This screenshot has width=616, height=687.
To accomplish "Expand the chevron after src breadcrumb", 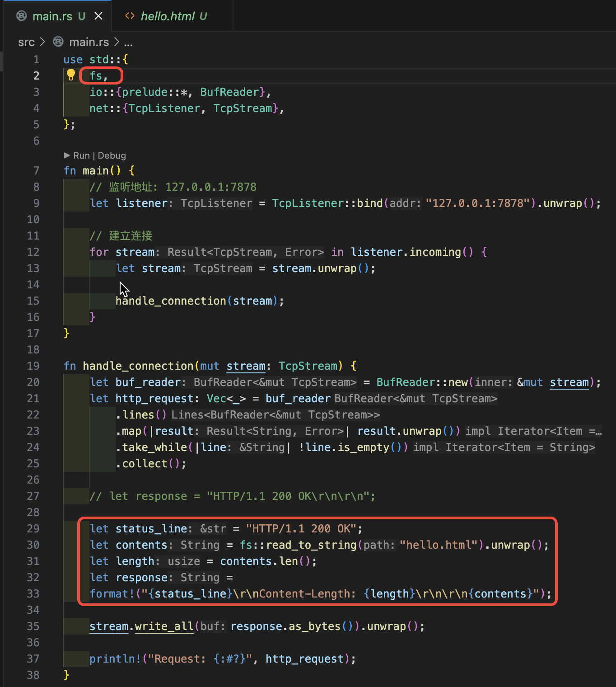I will (x=42, y=42).
